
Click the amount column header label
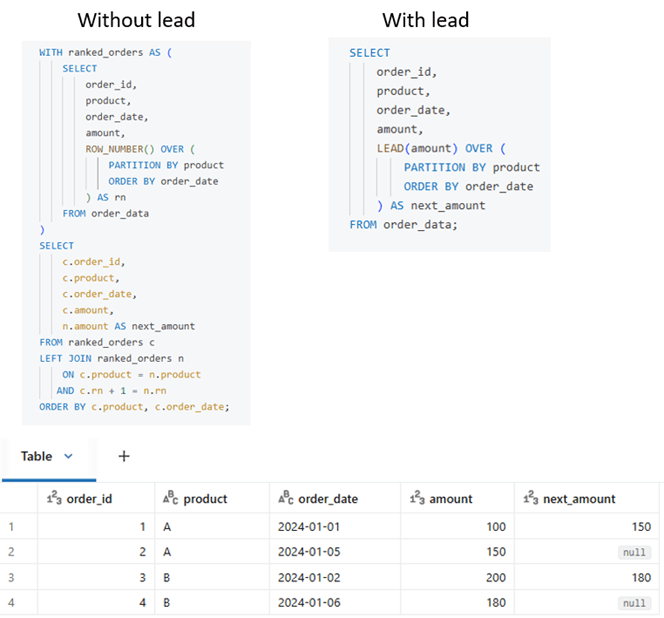(451, 499)
